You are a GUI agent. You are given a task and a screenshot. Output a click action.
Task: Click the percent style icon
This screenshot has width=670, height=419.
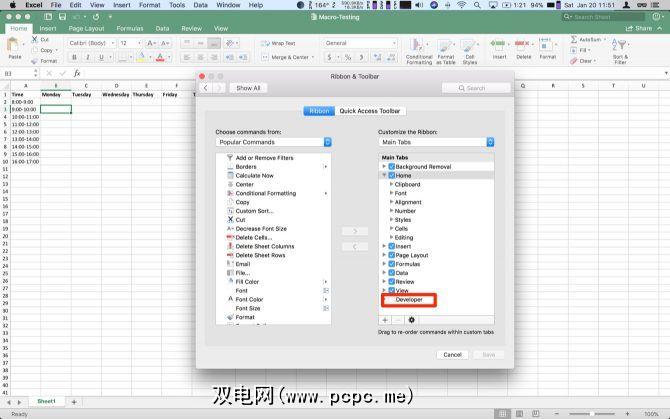coord(348,57)
